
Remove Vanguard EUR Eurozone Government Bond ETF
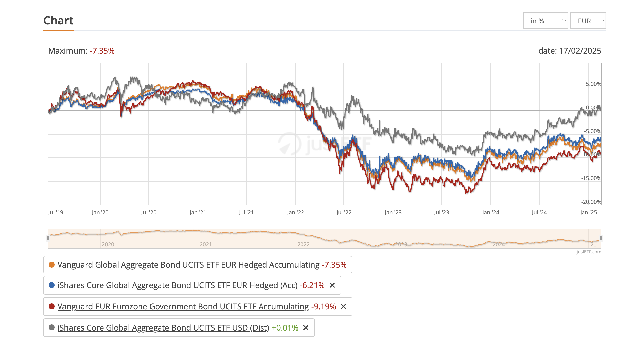click(x=343, y=306)
